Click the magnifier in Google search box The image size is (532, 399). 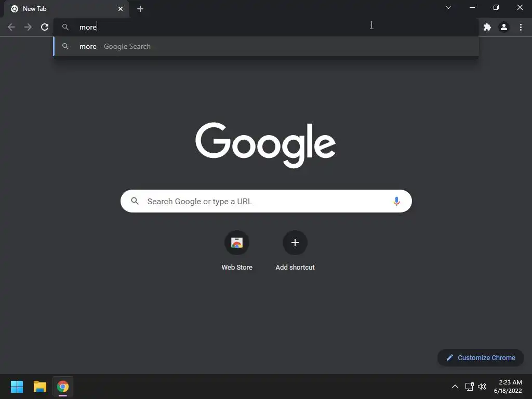click(x=135, y=201)
